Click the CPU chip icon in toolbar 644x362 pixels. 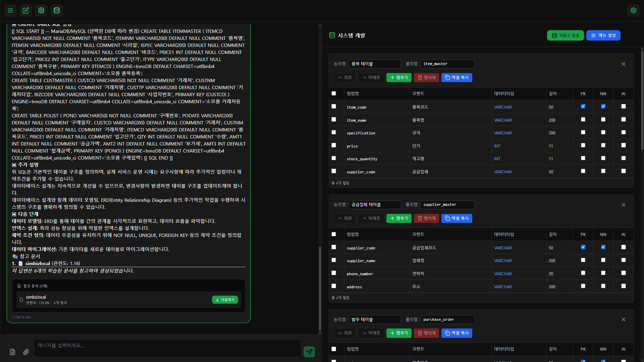tap(41, 10)
